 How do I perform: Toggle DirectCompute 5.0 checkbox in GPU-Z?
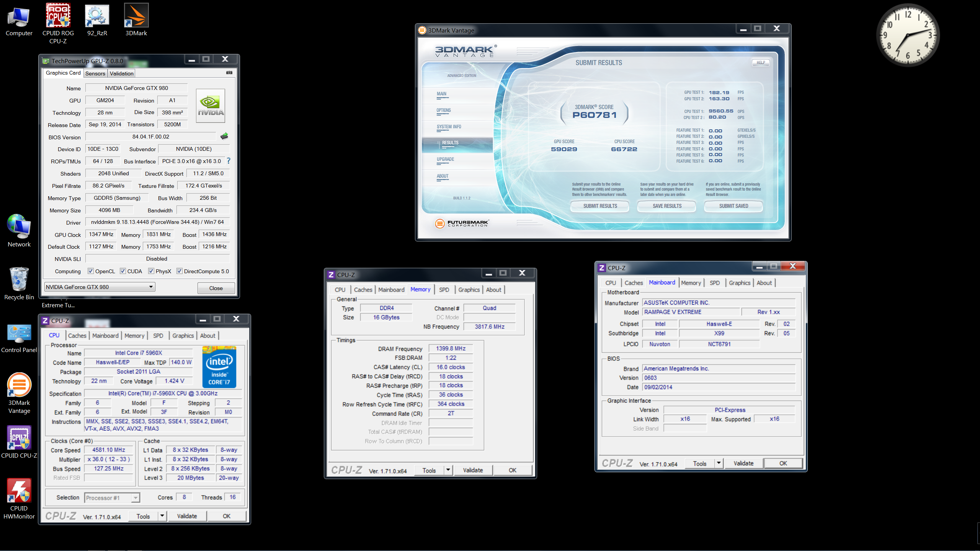(x=180, y=271)
